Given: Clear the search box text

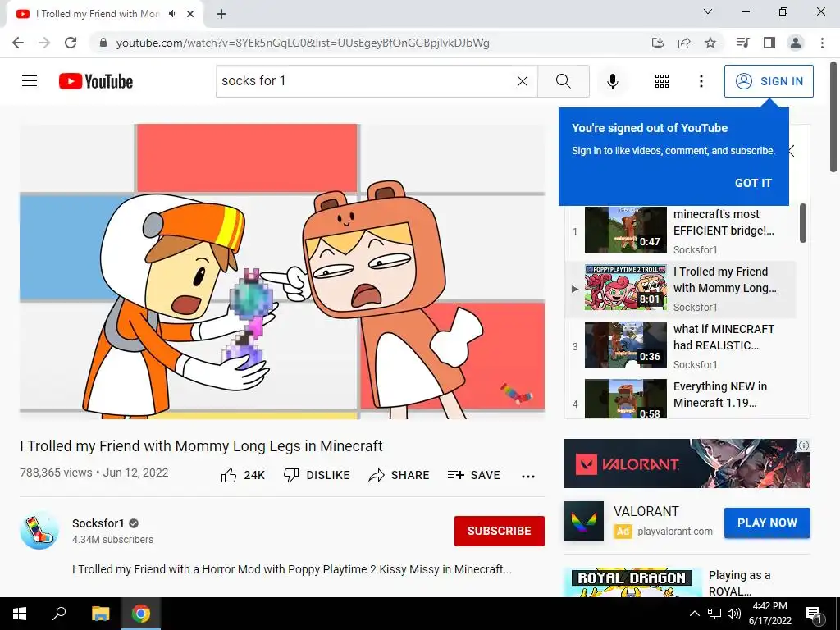Looking at the screenshot, I should point(523,81).
